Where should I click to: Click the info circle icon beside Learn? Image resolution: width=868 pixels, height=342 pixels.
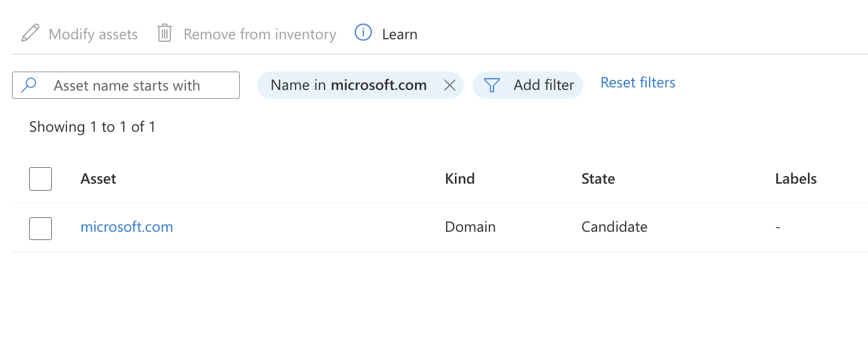(363, 33)
